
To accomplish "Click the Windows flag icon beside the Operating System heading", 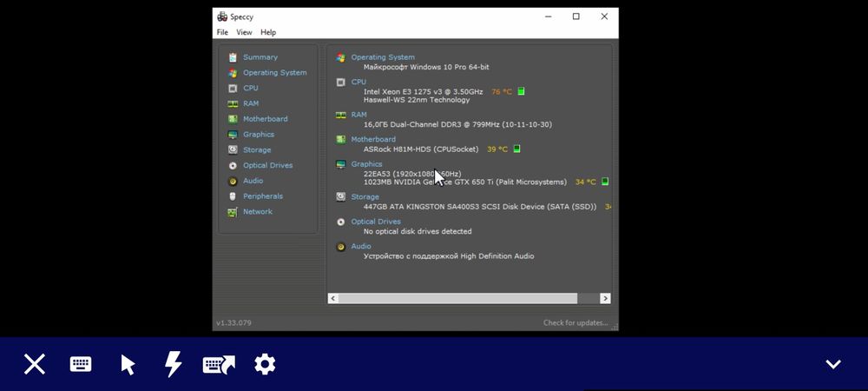I will point(340,57).
